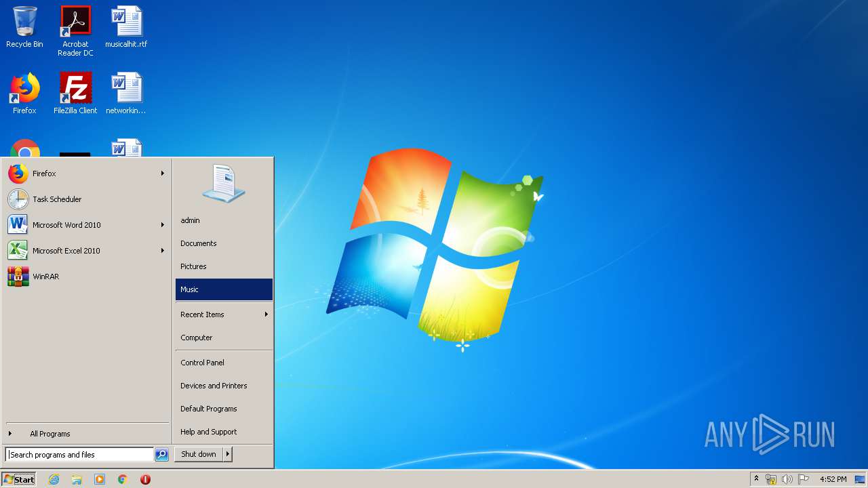The height and width of the screenshot is (488, 868).
Task: Select the networkin... document on desktop
Action: coord(126,94)
